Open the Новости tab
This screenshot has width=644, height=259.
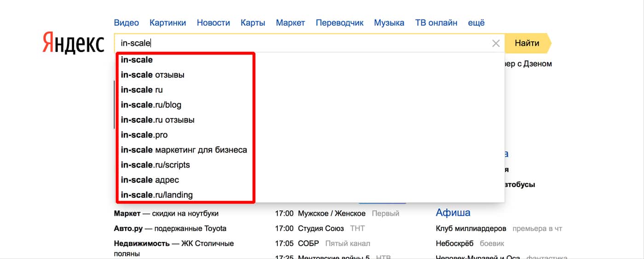click(213, 23)
